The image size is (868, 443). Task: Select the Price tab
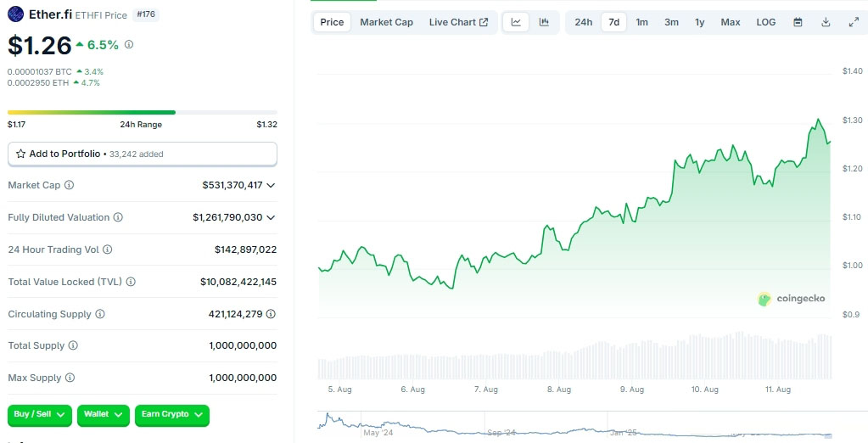point(332,22)
